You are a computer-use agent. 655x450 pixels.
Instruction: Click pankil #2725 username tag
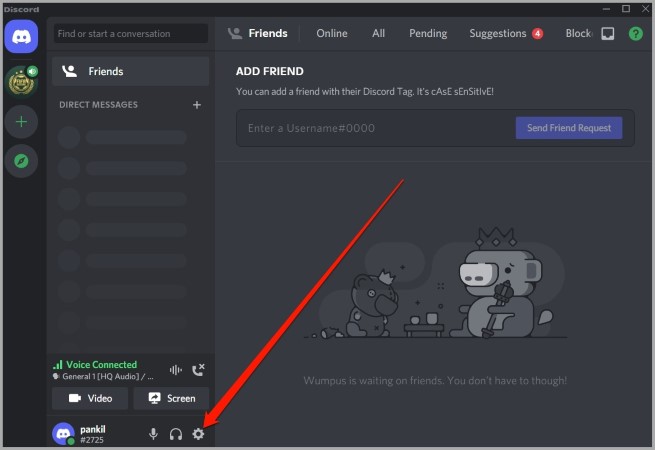93,434
